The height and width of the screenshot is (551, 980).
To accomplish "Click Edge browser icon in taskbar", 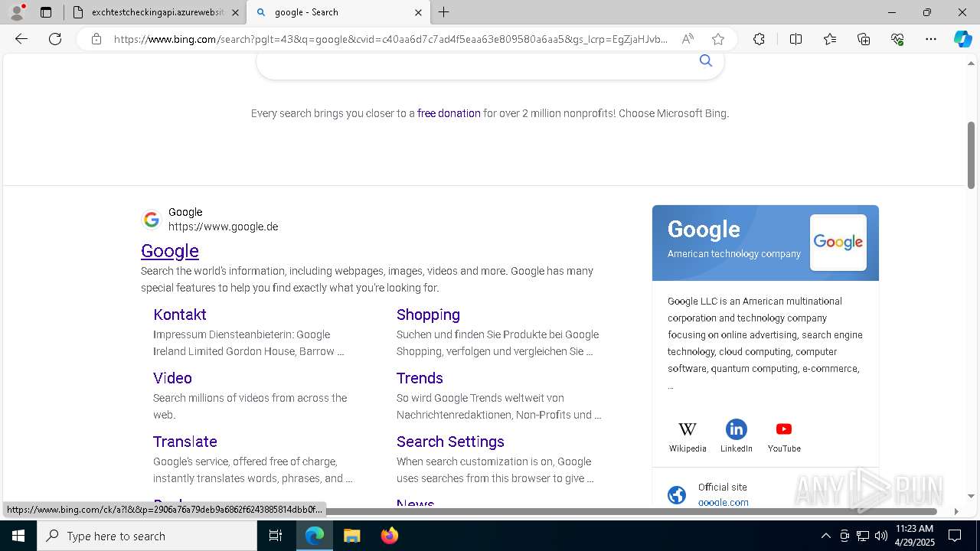I will coord(315,536).
